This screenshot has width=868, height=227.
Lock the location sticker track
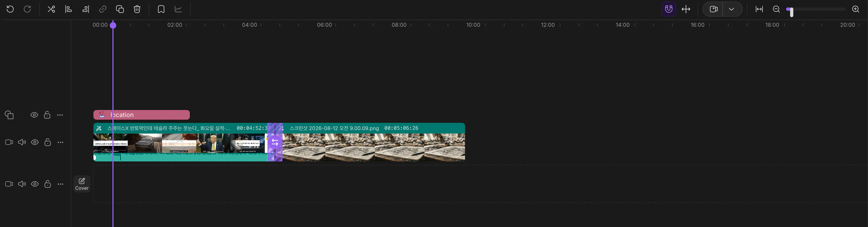tap(47, 115)
